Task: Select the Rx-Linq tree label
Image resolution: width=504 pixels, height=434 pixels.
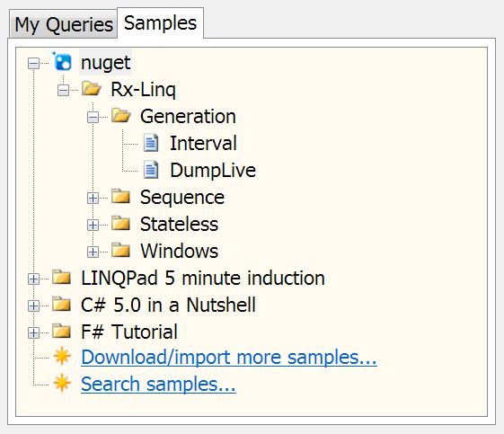Action: click(143, 89)
